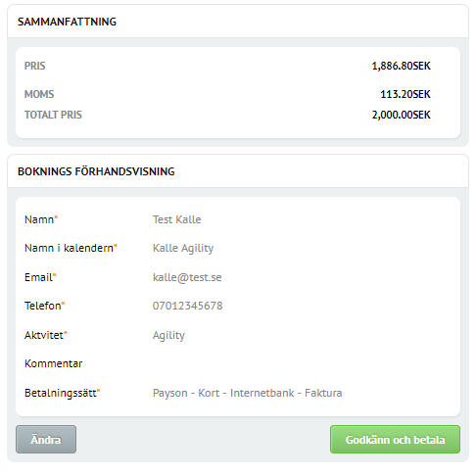
Task: Click the Telefon label
Action: pos(45,306)
